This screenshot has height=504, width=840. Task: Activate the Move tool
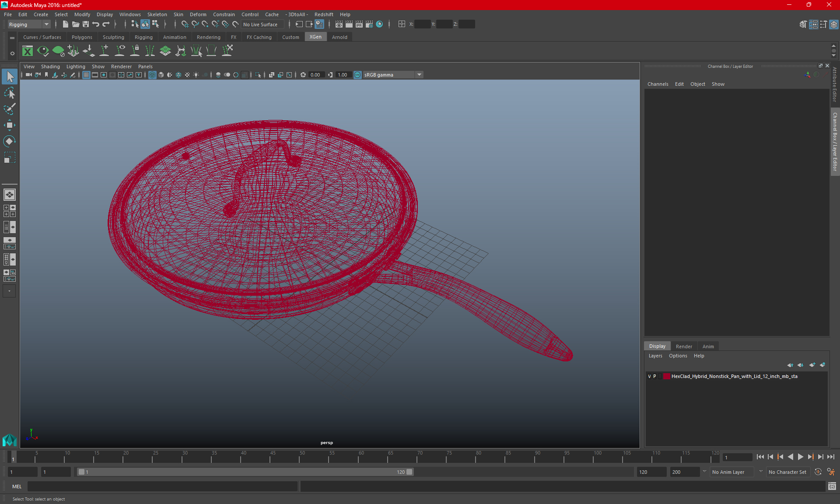point(10,125)
